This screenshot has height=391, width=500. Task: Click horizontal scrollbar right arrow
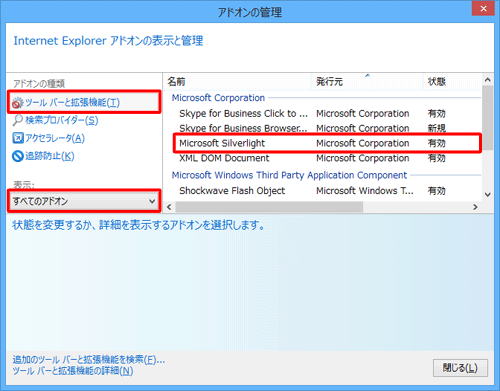pos(475,207)
